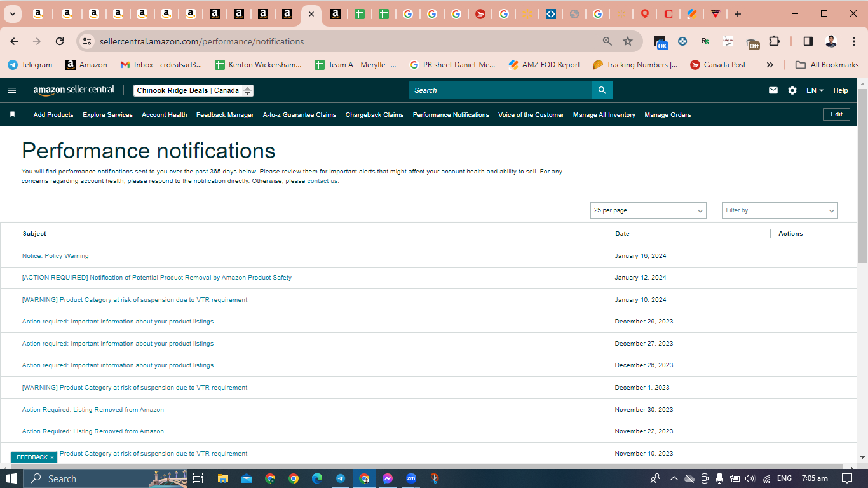Open the Explore Services nav item
This screenshot has width=868, height=488.
point(107,115)
